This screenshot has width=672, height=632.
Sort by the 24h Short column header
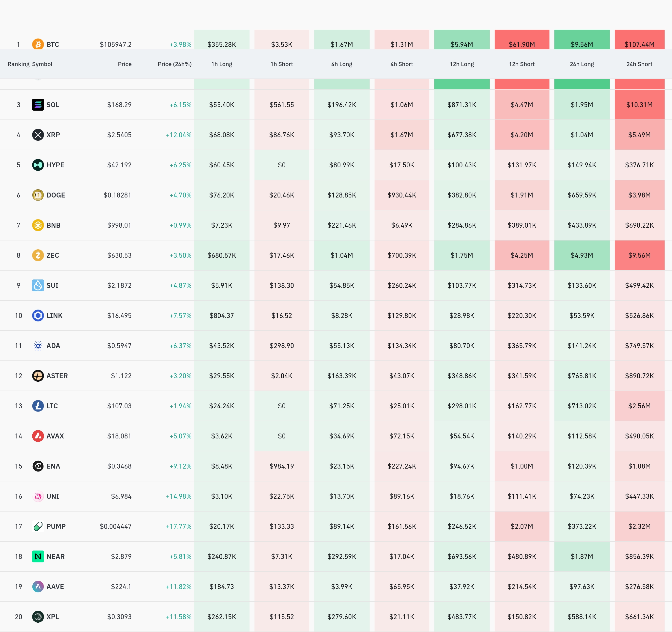[639, 64]
